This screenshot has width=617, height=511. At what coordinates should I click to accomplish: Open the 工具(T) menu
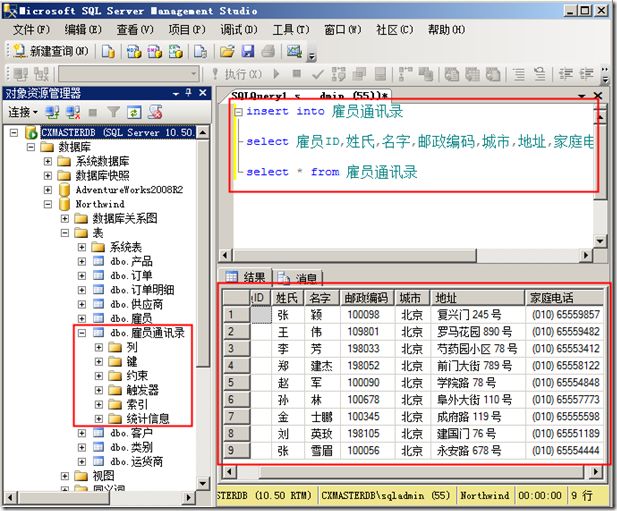291,30
